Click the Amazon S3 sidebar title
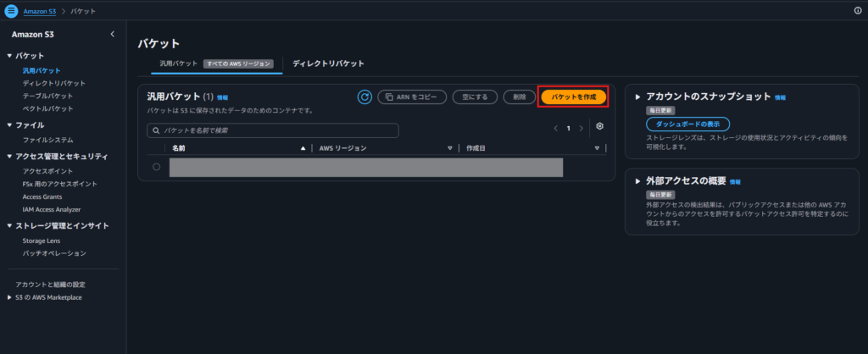This screenshot has width=868, height=354. pyautogui.click(x=33, y=34)
